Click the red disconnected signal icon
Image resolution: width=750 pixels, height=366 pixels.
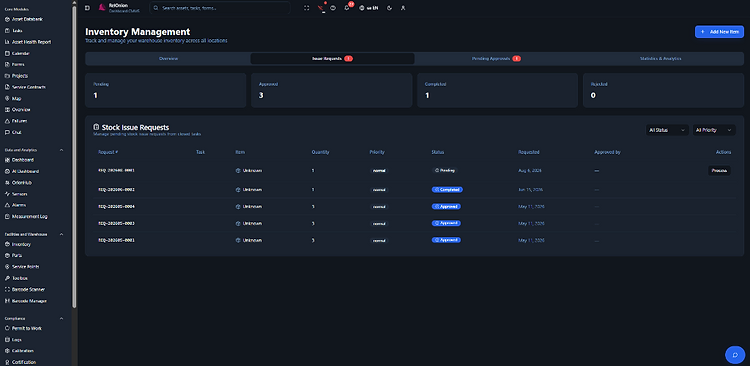tap(320, 8)
